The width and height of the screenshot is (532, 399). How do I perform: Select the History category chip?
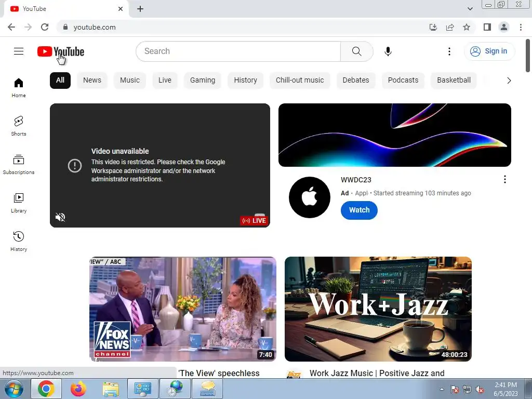click(246, 81)
